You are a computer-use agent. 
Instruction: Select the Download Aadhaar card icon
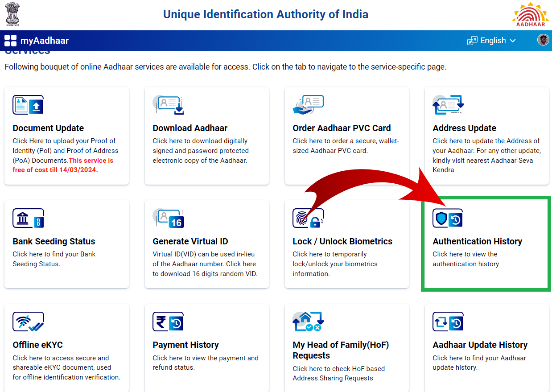pos(169,105)
